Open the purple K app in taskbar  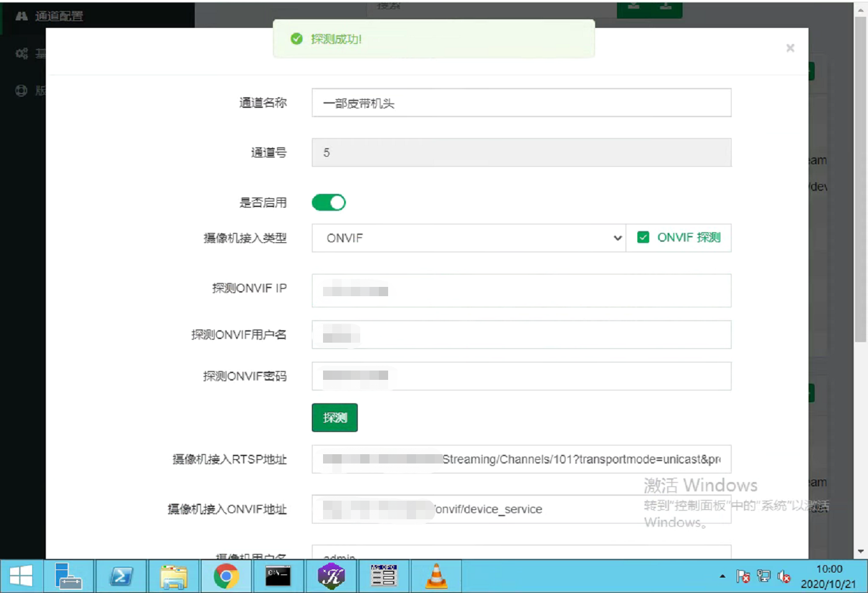click(x=331, y=576)
